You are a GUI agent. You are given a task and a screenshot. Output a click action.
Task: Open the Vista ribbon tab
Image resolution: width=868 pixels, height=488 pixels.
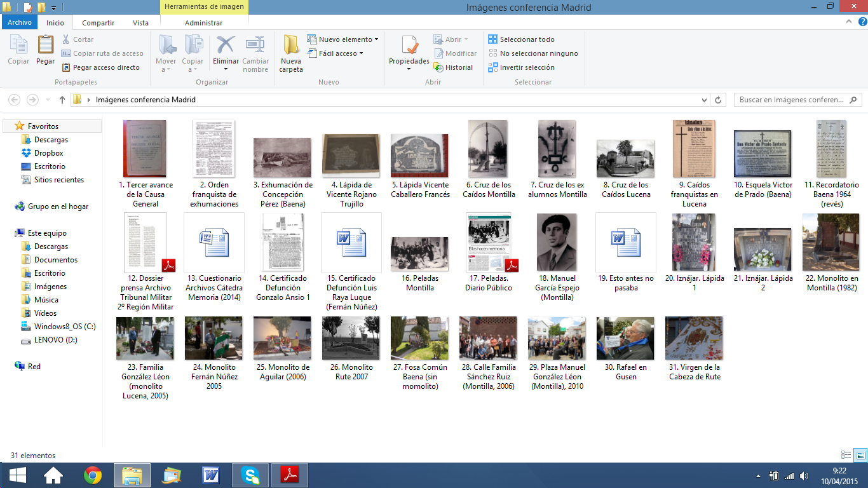(x=140, y=23)
